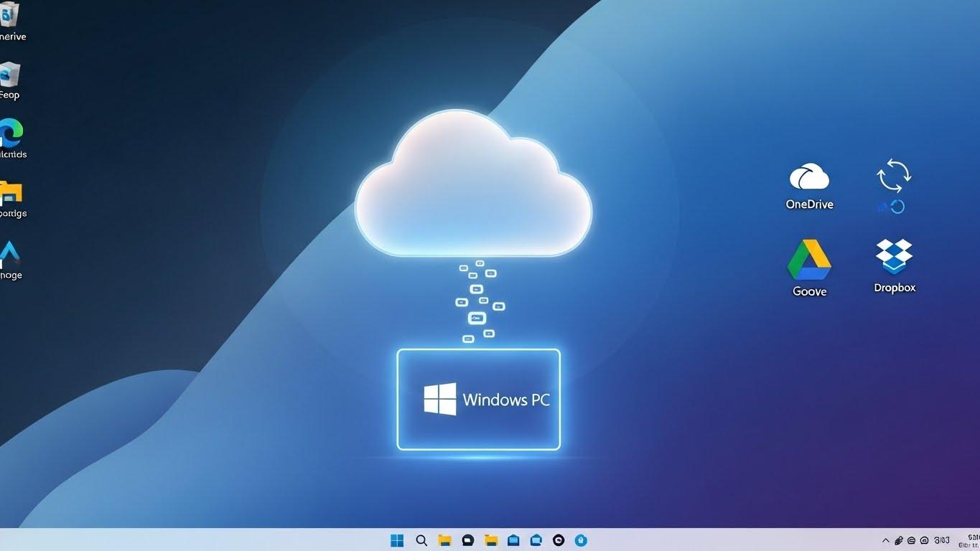Open File Explorer on the taskbar
The image size is (980, 551).
[445, 540]
